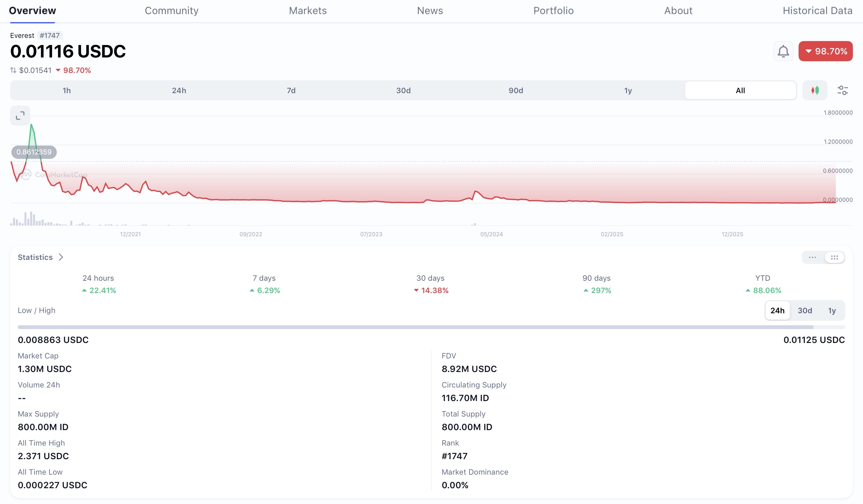Choose the 7d chart timeframe
Image resolution: width=863 pixels, height=504 pixels.
click(291, 90)
